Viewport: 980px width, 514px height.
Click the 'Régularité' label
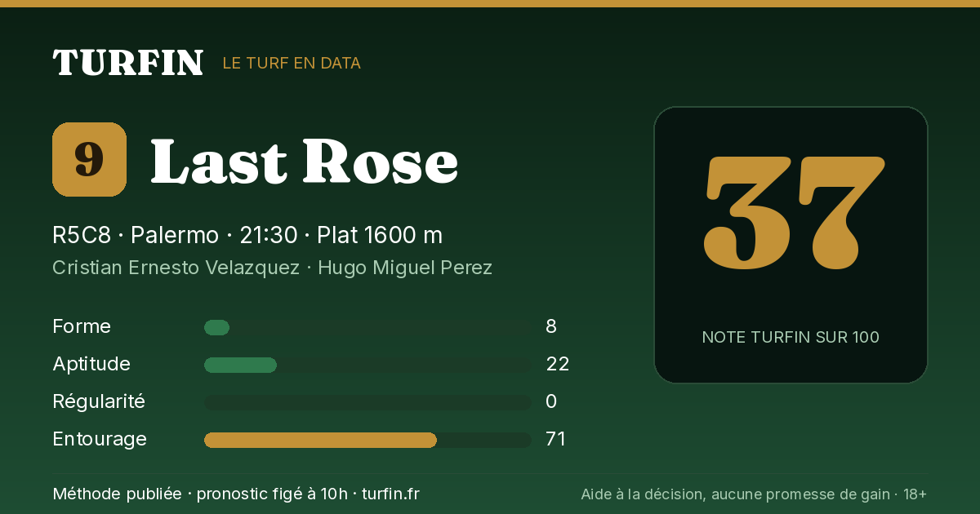[99, 401]
